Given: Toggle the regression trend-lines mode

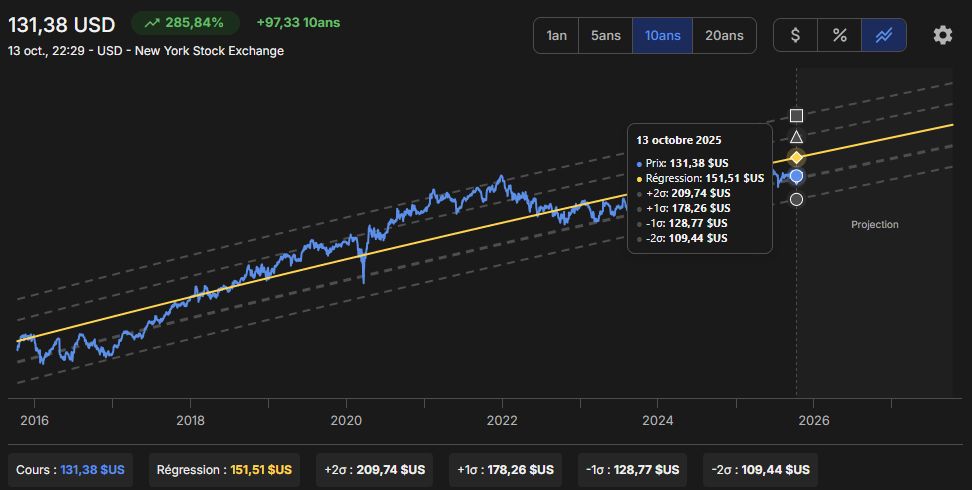Looking at the screenshot, I should [883, 35].
